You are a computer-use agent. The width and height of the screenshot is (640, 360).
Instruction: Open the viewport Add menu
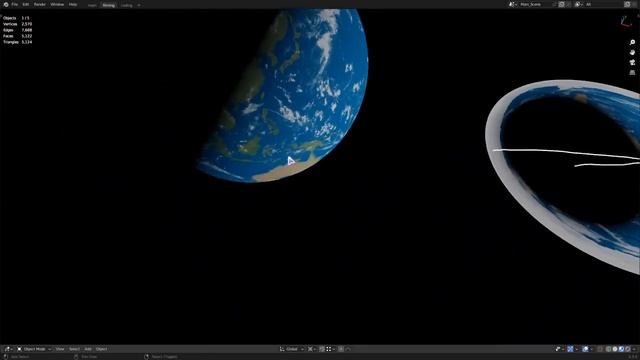[88, 349]
